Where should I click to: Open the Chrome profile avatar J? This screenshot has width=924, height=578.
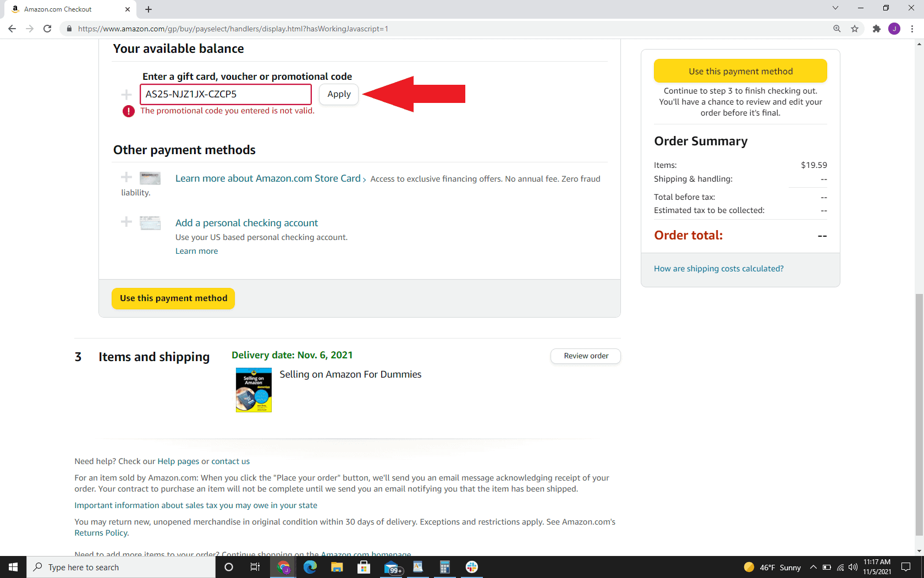click(x=894, y=29)
